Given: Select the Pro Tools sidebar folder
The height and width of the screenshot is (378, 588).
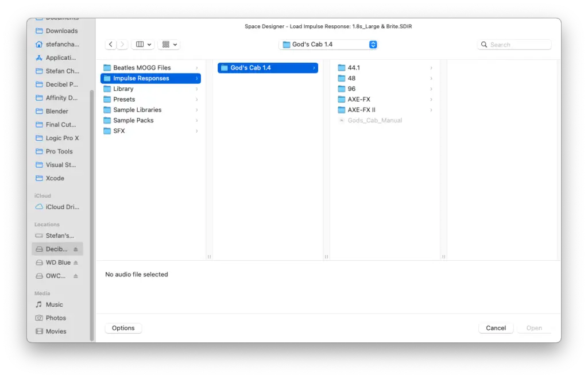Looking at the screenshot, I should (x=57, y=152).
